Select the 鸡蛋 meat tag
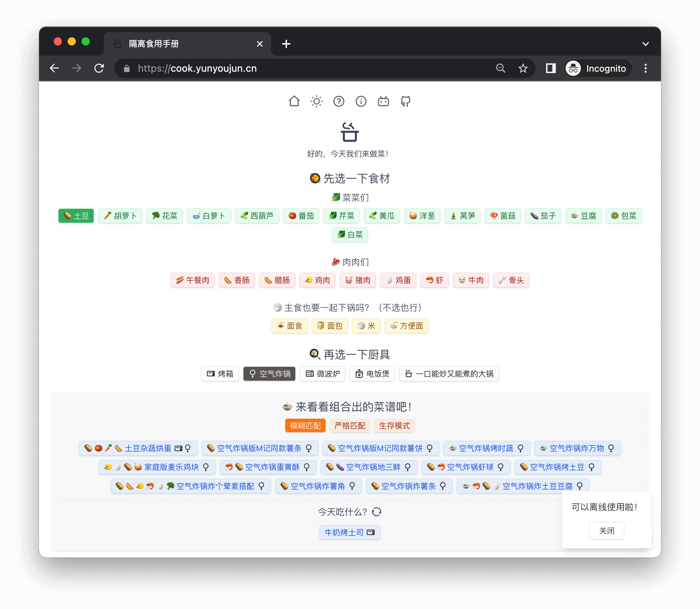700x609 pixels. point(398,280)
